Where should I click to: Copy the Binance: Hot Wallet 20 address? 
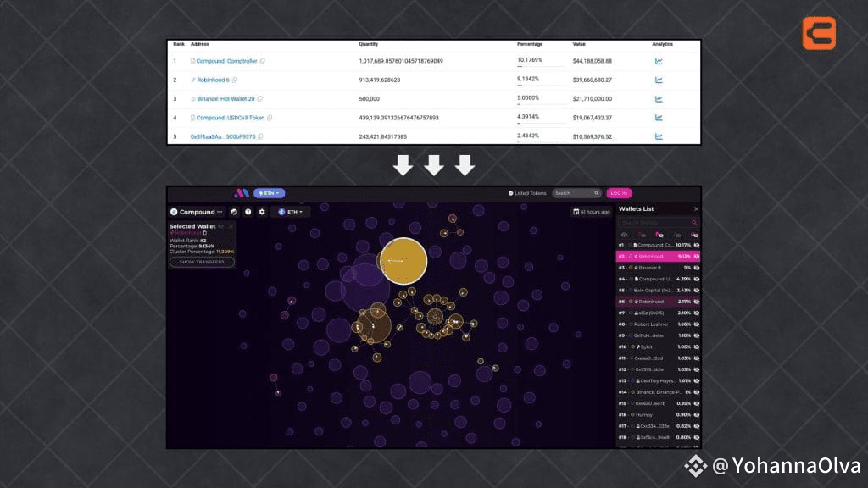(260, 98)
